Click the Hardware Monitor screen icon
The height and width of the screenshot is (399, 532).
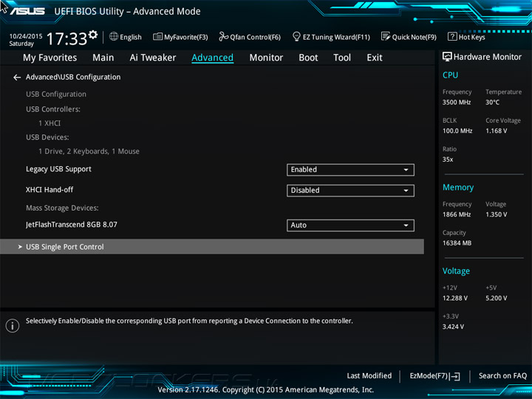[x=447, y=57]
